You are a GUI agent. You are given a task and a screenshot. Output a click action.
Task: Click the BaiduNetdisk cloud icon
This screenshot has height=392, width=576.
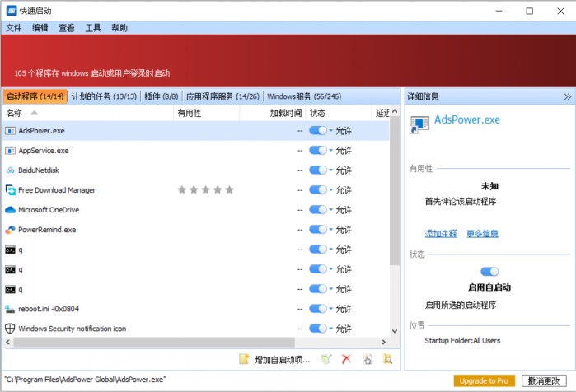pyautogui.click(x=10, y=170)
